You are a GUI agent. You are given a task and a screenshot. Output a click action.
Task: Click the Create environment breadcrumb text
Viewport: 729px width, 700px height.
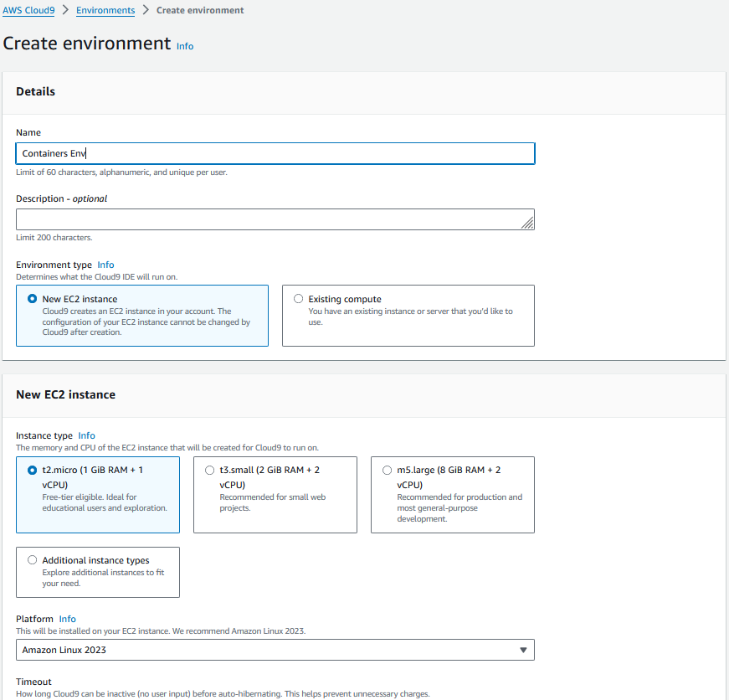click(200, 10)
